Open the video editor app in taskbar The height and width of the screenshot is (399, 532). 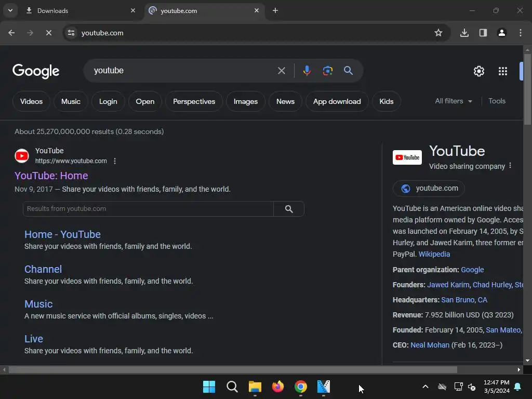point(323,387)
